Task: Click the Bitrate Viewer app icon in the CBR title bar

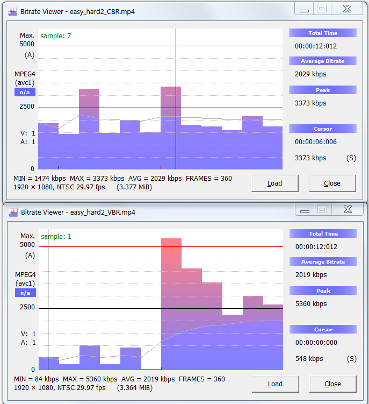Action: pyautogui.click(x=13, y=12)
